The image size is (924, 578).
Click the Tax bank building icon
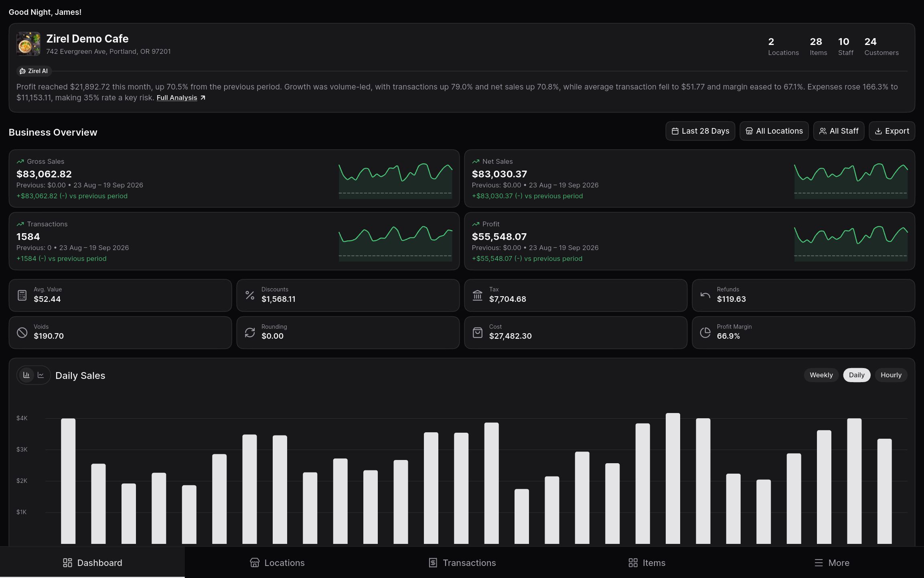[477, 295]
